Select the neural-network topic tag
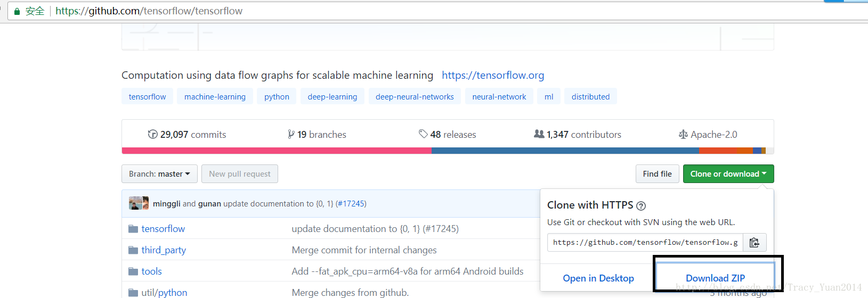 coord(499,97)
